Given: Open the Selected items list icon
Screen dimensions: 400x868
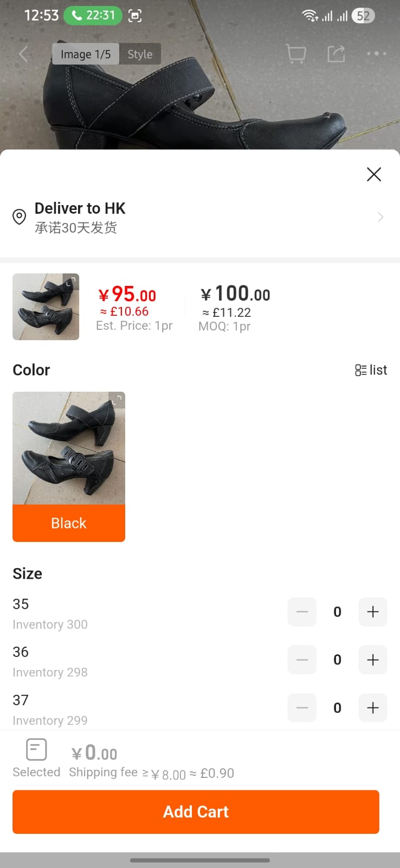Looking at the screenshot, I should pos(36,750).
